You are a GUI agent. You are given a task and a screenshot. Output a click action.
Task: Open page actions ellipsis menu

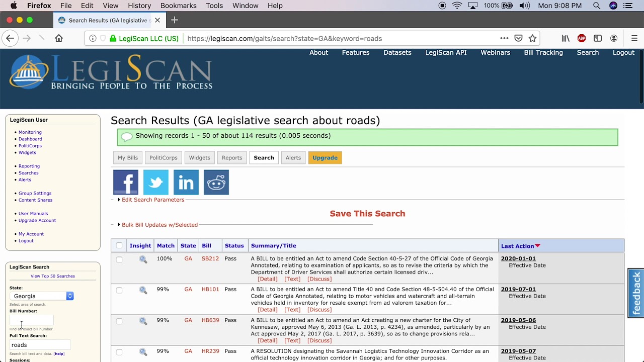(504, 38)
